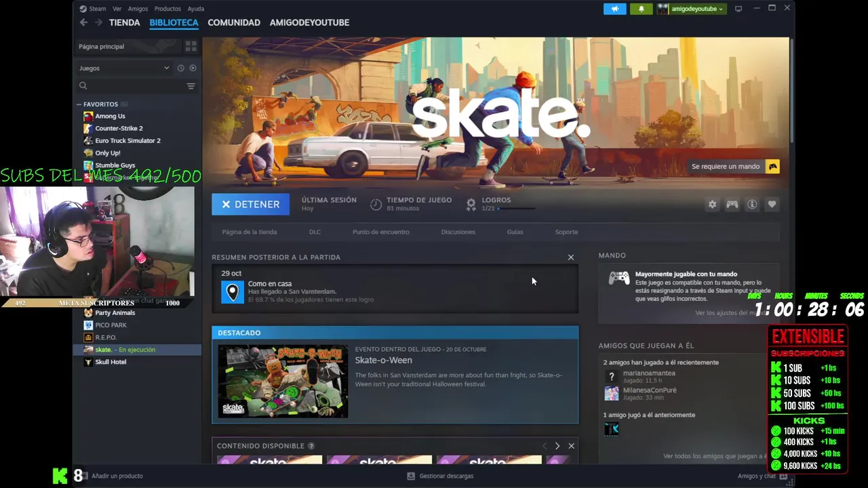
Task: Click the page vertical scrollbar
Action: [x=791, y=91]
